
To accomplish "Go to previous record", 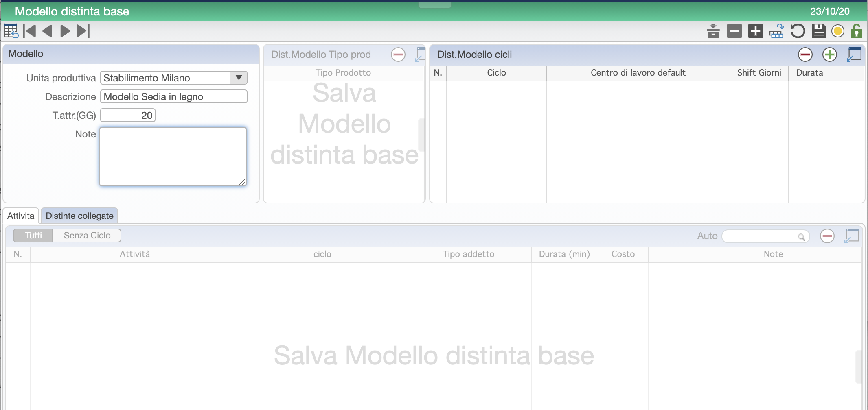I will click(47, 31).
